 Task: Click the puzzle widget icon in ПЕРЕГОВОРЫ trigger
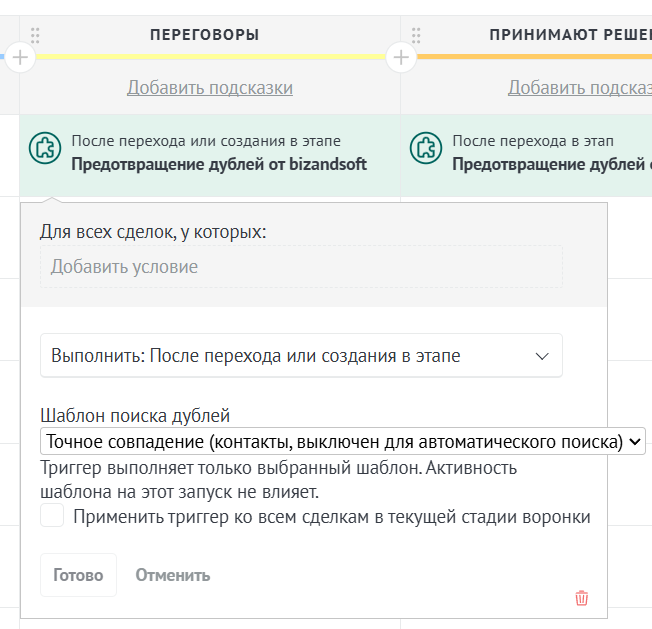[45, 148]
